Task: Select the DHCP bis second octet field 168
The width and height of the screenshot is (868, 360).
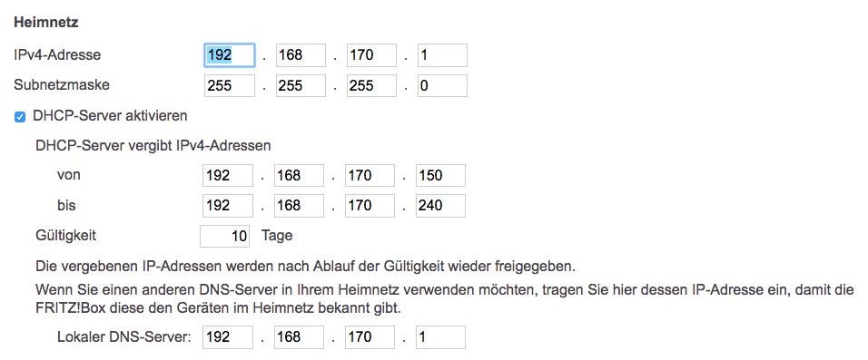Action: point(299,206)
